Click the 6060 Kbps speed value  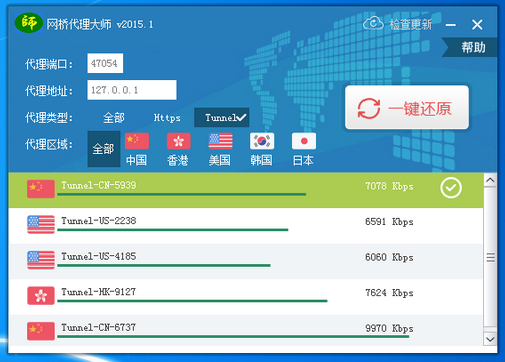389,257
